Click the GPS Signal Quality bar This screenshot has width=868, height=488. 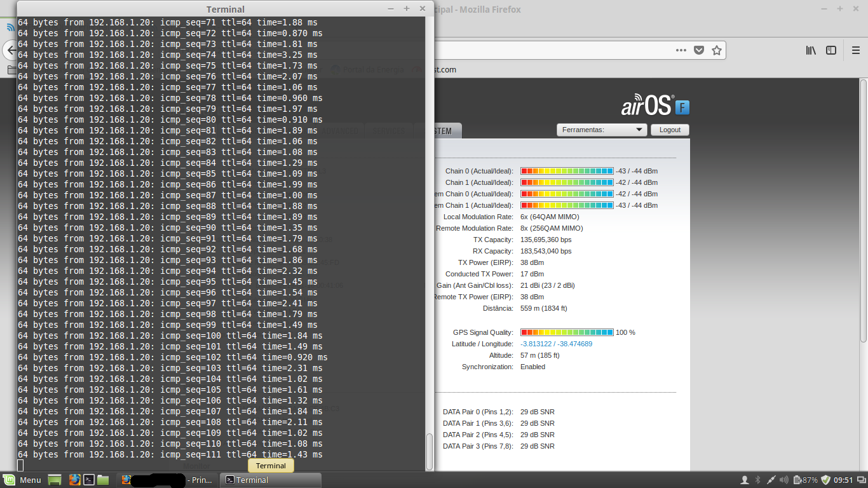tap(567, 332)
